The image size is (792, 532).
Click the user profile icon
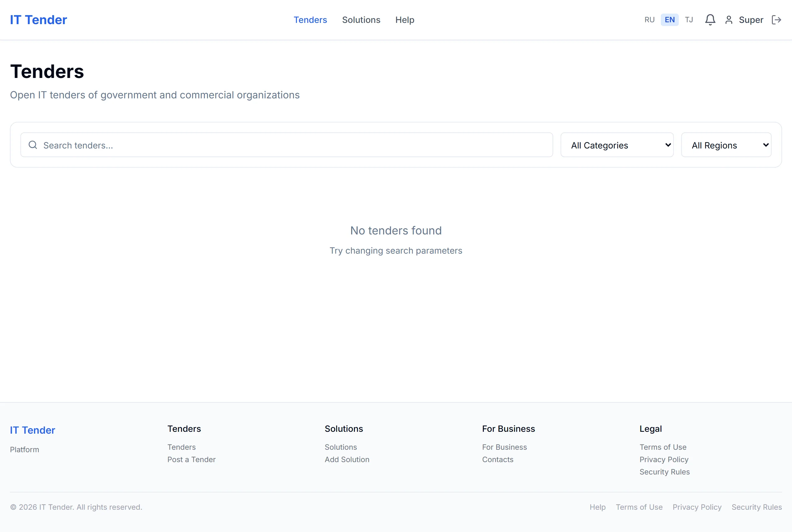tap(729, 20)
